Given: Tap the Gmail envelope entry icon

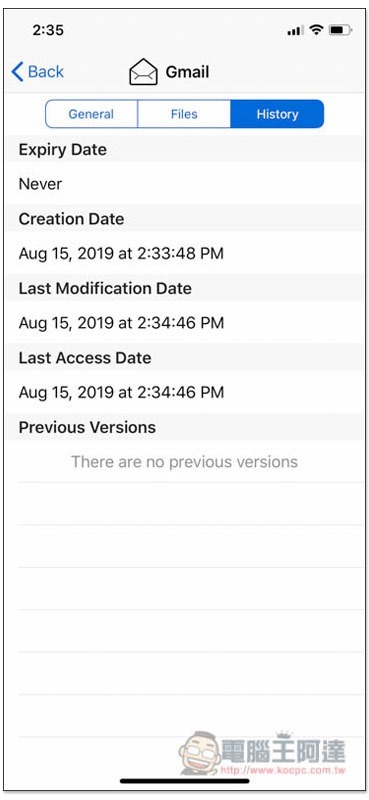Looking at the screenshot, I should pyautogui.click(x=143, y=72).
